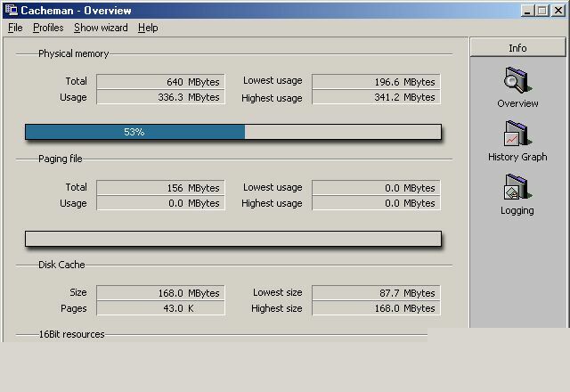Click the Cacheman title bar app icon
Image resolution: width=570 pixels, height=392 pixels.
[12, 10]
